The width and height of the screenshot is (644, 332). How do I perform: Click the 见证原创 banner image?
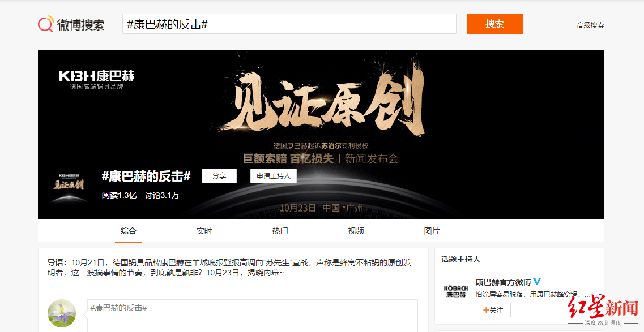click(x=321, y=134)
